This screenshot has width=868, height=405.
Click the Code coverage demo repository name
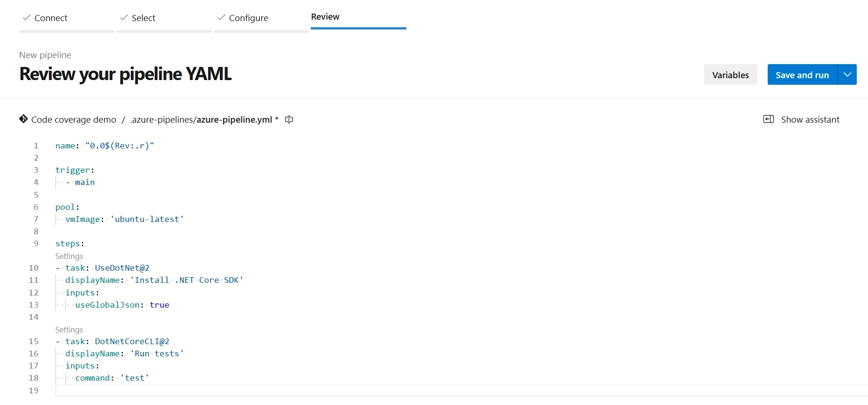click(74, 119)
